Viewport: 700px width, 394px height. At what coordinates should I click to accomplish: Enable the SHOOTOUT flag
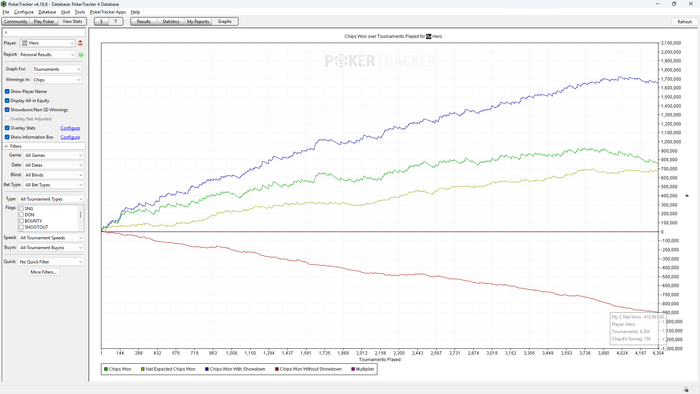(x=21, y=228)
